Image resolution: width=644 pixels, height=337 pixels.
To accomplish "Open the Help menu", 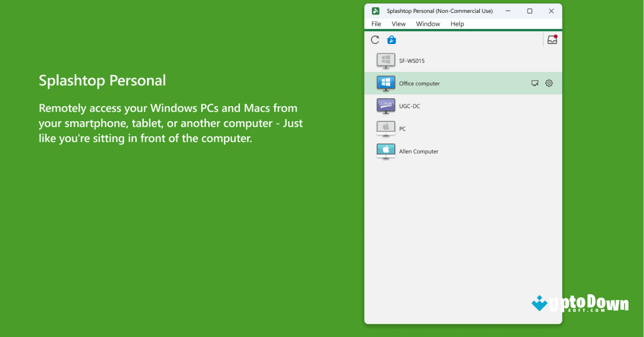I will [457, 24].
